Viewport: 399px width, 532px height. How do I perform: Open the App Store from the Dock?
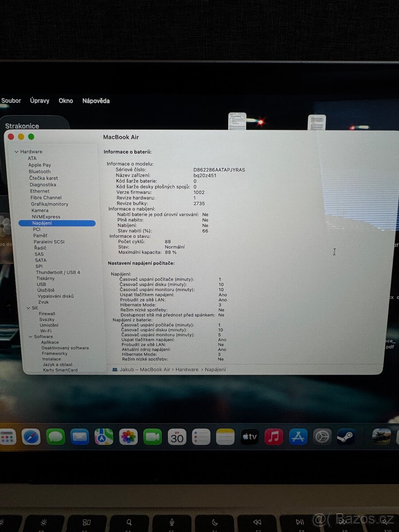(x=298, y=437)
